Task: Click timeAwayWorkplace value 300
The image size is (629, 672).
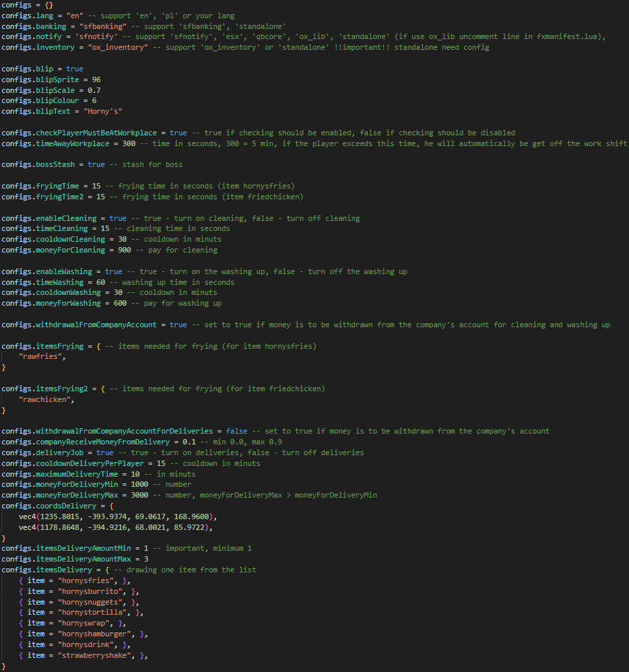Action: pyautogui.click(x=130, y=143)
